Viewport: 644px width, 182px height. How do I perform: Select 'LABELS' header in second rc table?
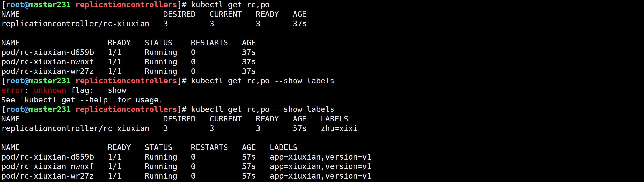pos(334,119)
